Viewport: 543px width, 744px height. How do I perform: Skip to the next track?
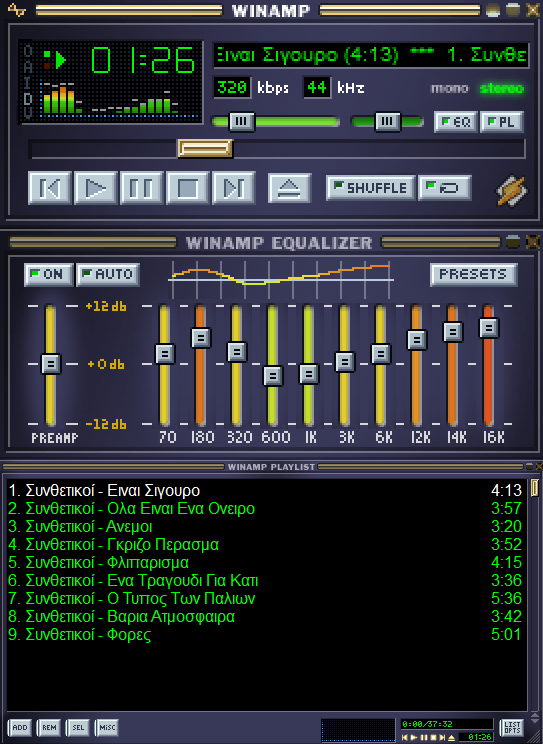(234, 188)
